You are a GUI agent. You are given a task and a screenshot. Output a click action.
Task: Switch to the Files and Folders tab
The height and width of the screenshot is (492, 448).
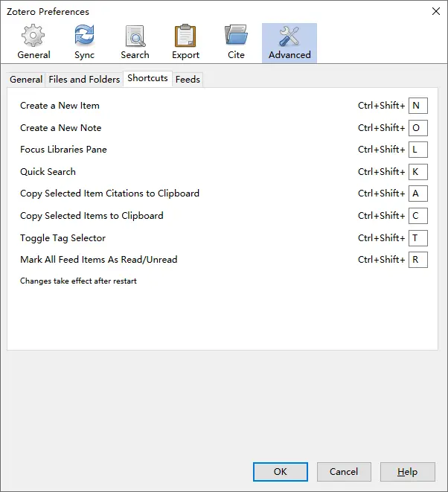click(x=84, y=80)
